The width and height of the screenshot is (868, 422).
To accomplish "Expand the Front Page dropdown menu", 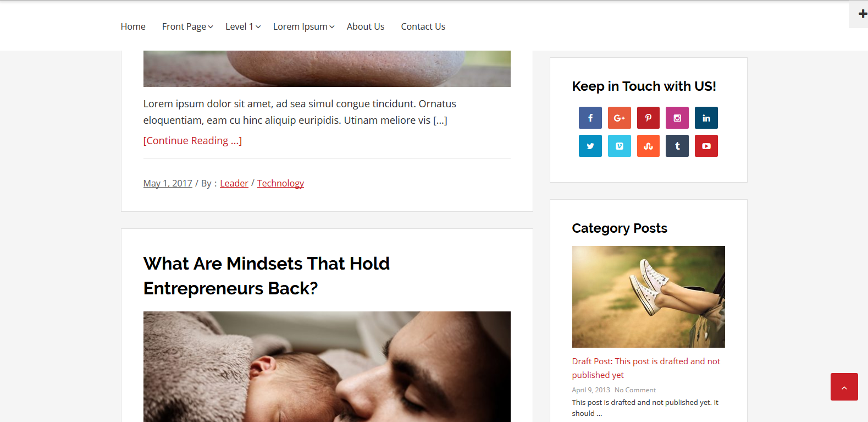I will (x=187, y=26).
